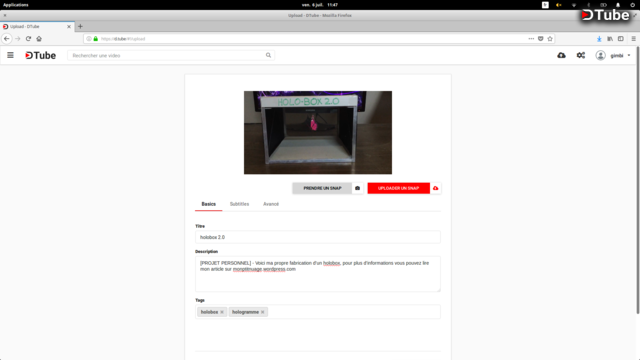Click the Holo-Box video thumbnail preview

coord(318,133)
